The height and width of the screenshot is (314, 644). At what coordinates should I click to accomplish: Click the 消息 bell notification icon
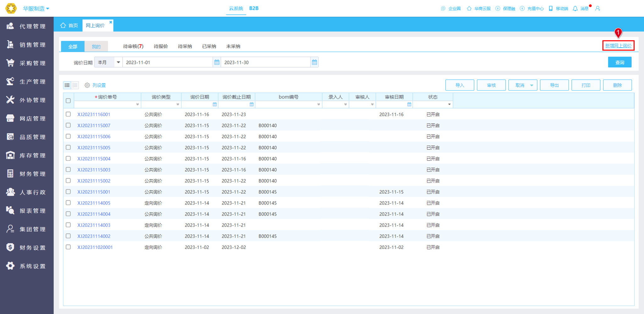click(575, 8)
